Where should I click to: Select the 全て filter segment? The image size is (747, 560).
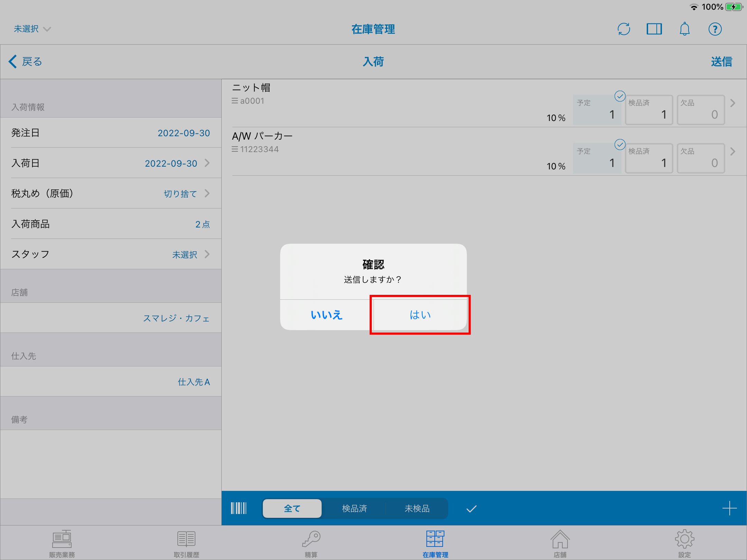[x=292, y=508]
